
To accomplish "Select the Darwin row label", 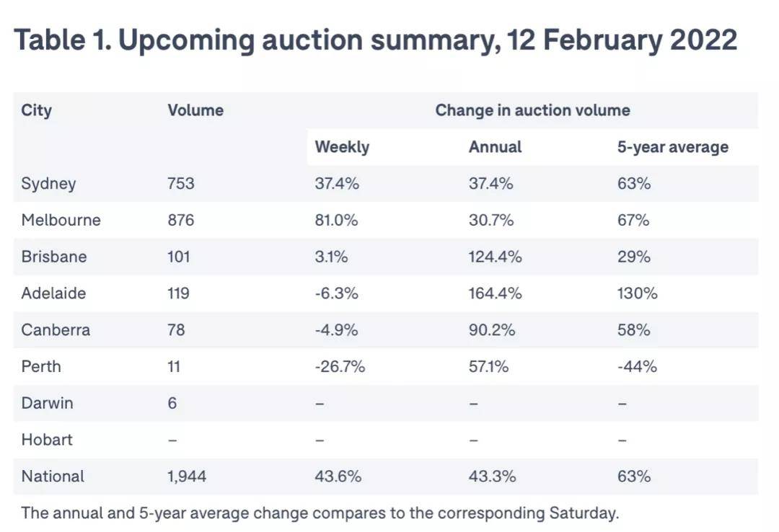I will 47,403.
